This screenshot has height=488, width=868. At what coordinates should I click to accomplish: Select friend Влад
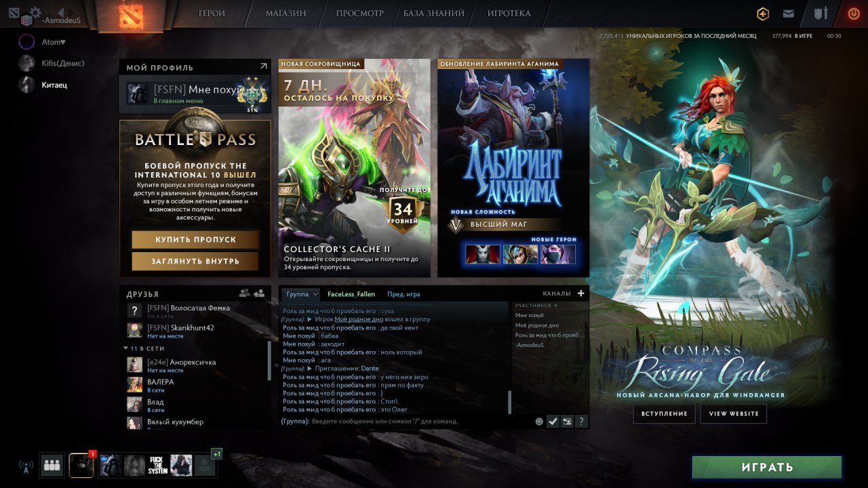point(195,405)
